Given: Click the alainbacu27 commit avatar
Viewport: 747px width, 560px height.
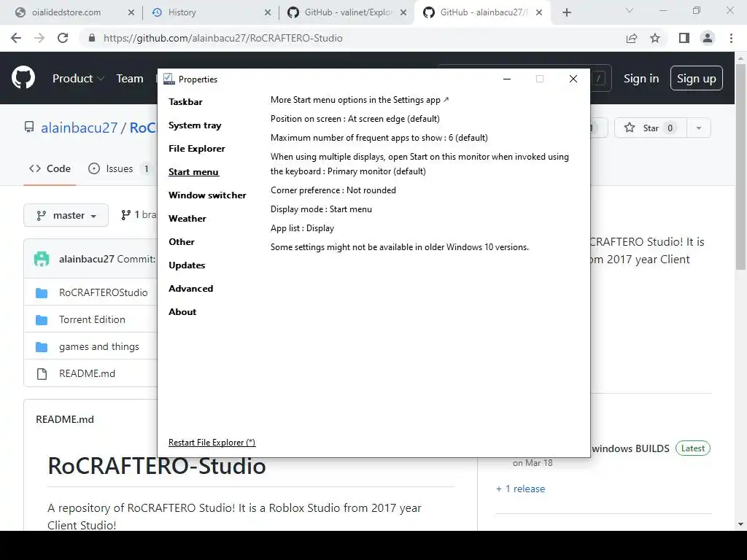Looking at the screenshot, I should coord(42,259).
